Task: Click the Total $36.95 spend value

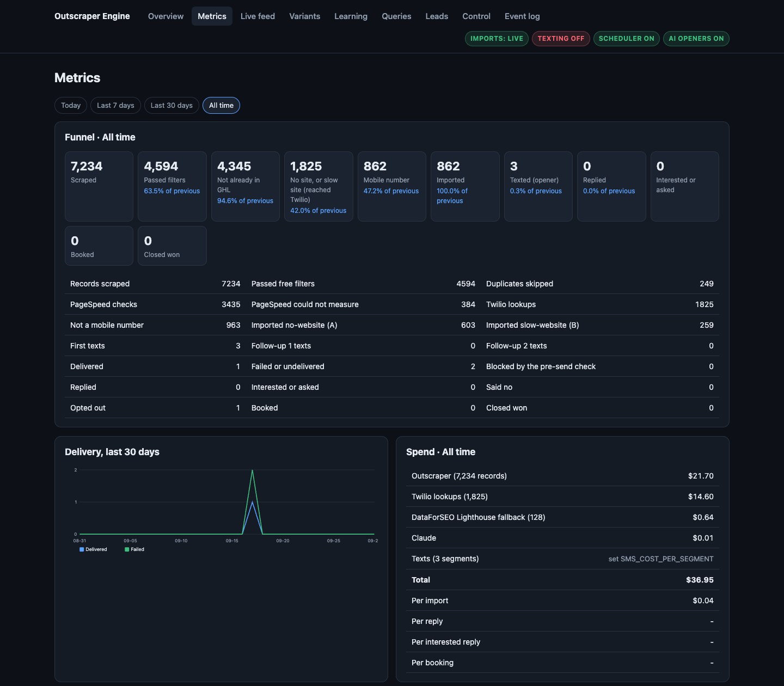Action: [700, 580]
